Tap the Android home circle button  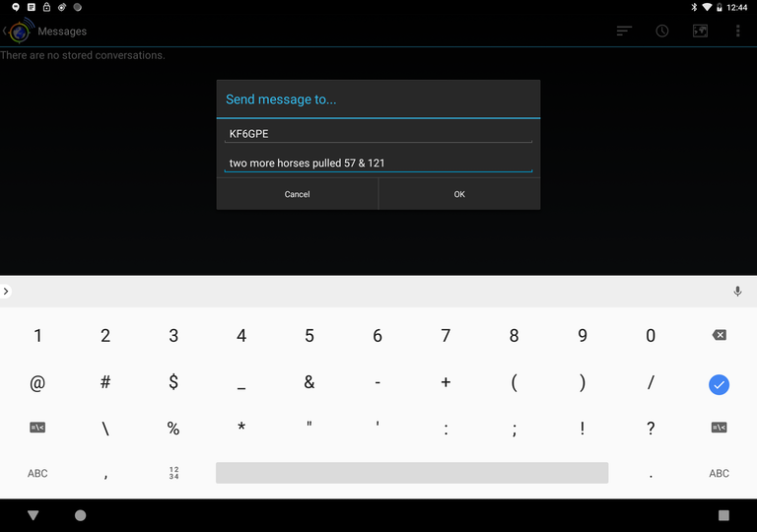point(80,515)
